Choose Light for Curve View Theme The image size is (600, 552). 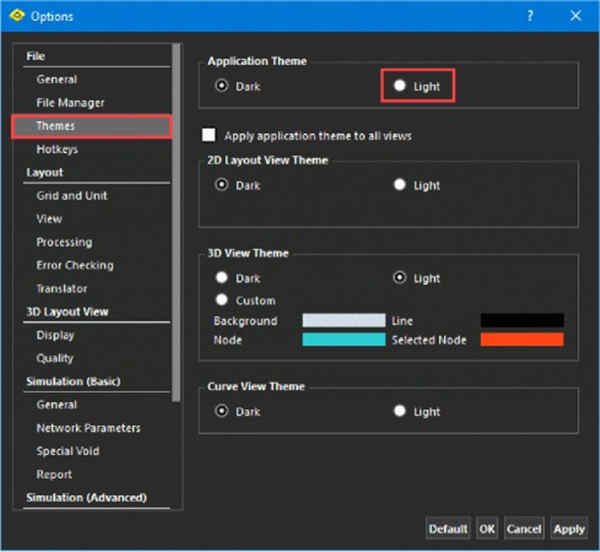point(399,411)
